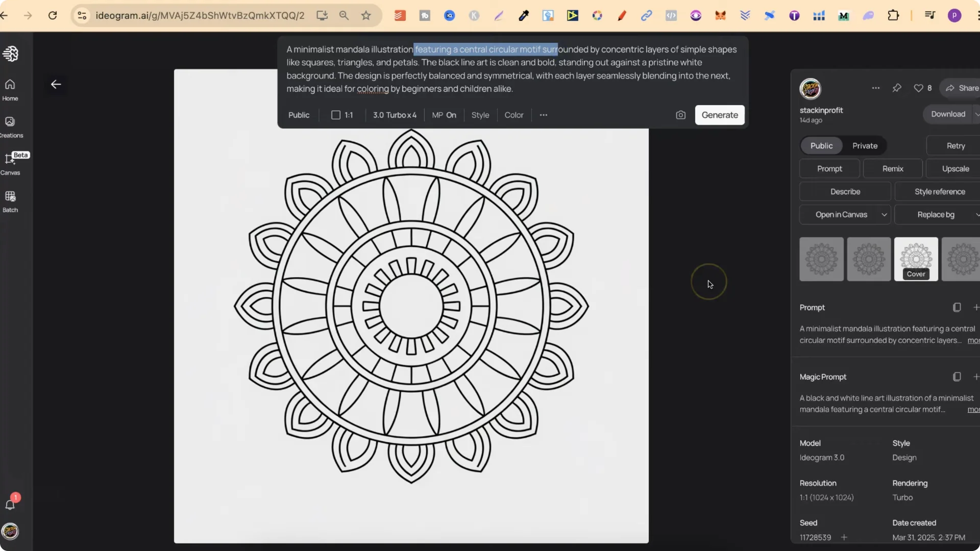
Task: Expand the Download options dropdown
Action: point(977,114)
